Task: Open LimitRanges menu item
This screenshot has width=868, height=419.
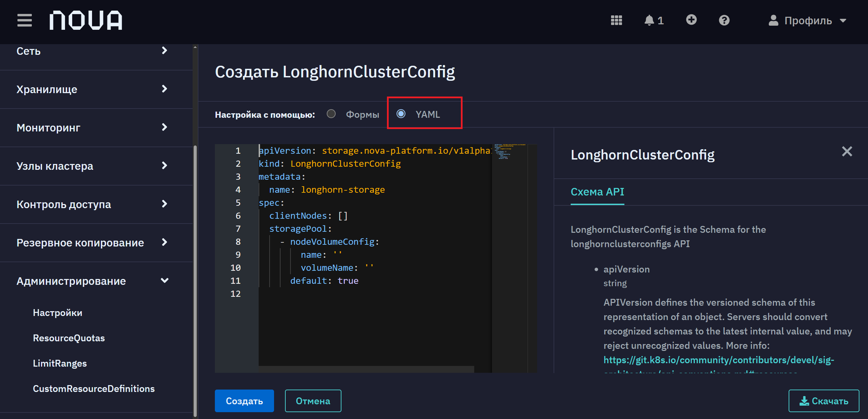Action: (x=60, y=363)
